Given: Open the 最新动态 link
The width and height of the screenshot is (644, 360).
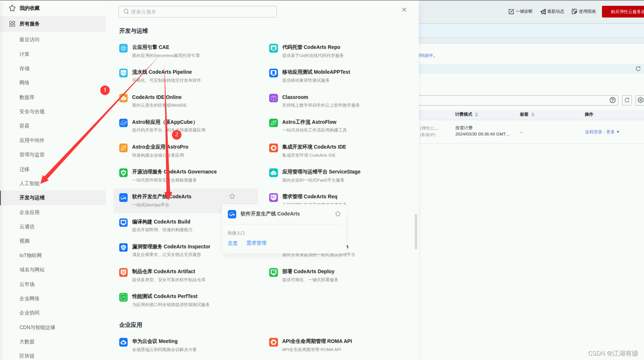Looking at the screenshot, I should pyautogui.click(x=553, y=12).
